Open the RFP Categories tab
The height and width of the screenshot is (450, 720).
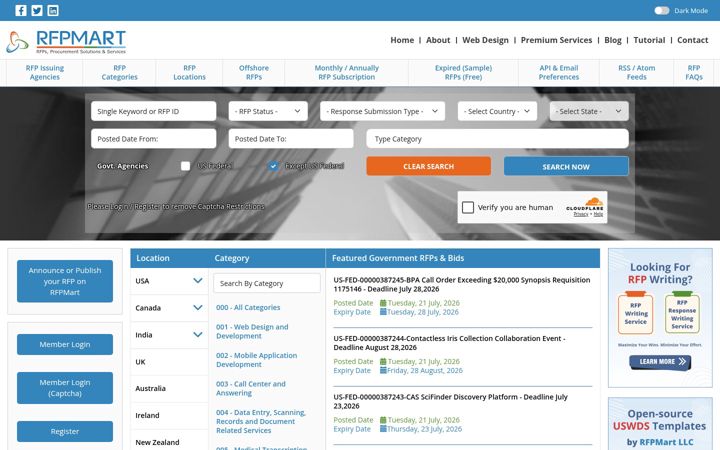click(x=119, y=73)
